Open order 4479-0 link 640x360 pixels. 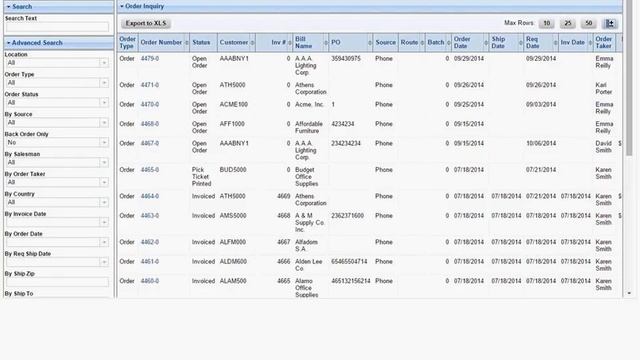[150, 59]
